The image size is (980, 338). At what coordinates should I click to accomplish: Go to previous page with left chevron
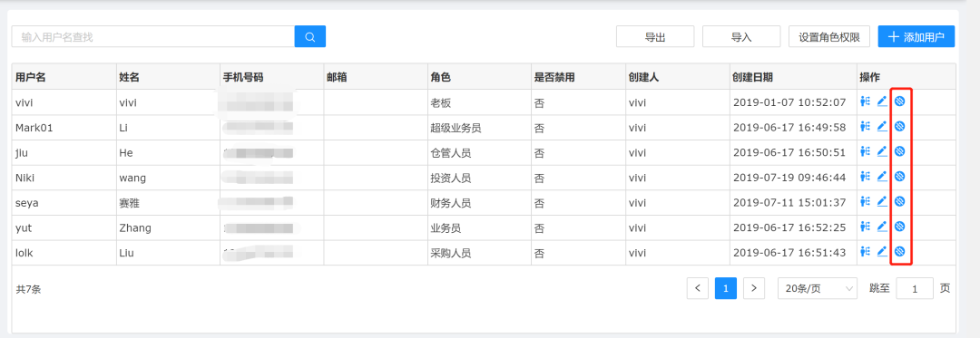coord(698,288)
